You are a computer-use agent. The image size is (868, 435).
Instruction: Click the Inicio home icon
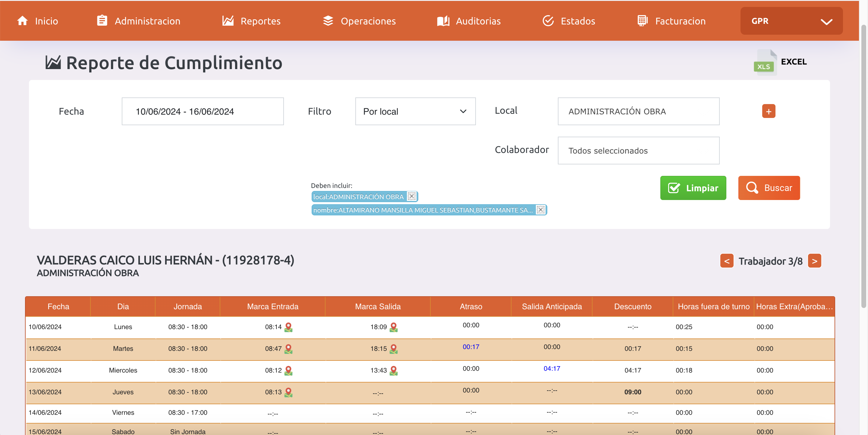pyautogui.click(x=22, y=21)
